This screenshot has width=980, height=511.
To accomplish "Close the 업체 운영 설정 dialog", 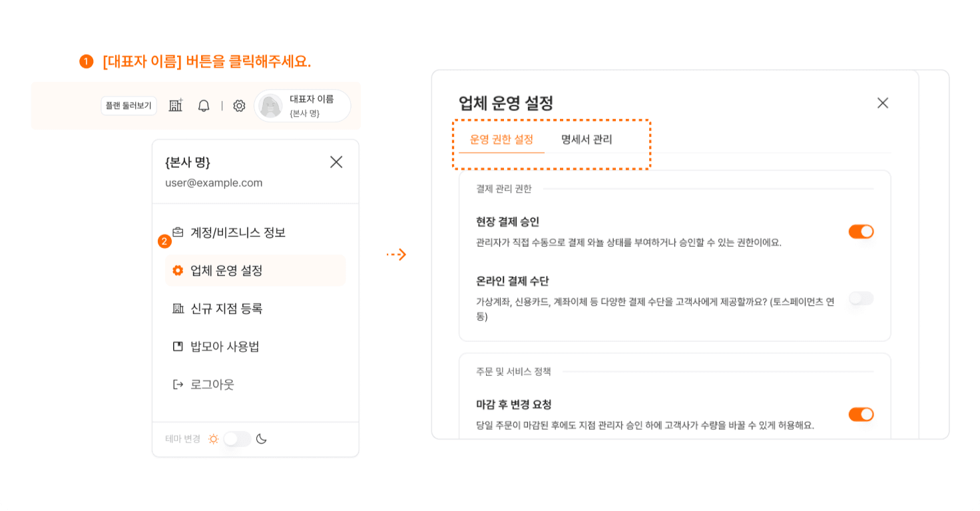I will [x=883, y=103].
